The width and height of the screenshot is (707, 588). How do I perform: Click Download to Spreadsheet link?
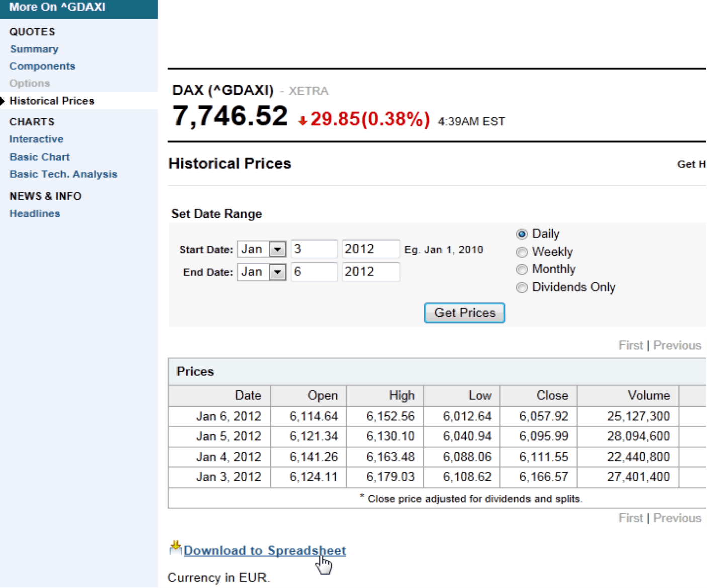(x=264, y=550)
